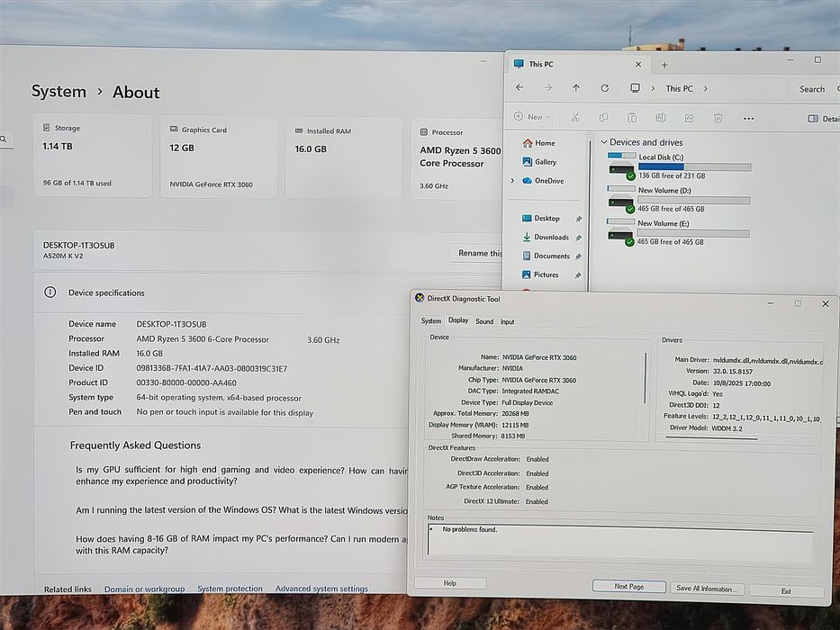This screenshot has height=630, width=840.
Task: Switch to the Input tab in DirectX tool
Action: tap(507, 322)
